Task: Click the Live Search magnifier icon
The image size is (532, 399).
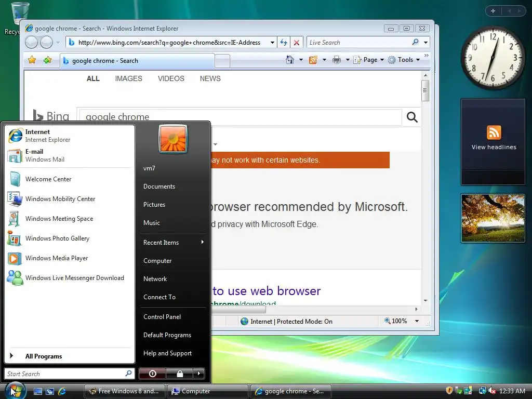Action: click(x=415, y=42)
